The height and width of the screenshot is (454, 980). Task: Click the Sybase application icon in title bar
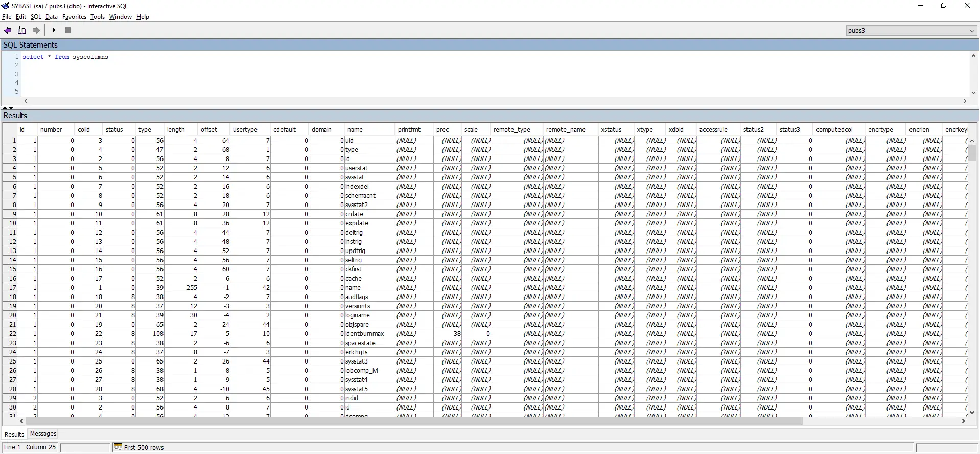pyautogui.click(x=6, y=6)
